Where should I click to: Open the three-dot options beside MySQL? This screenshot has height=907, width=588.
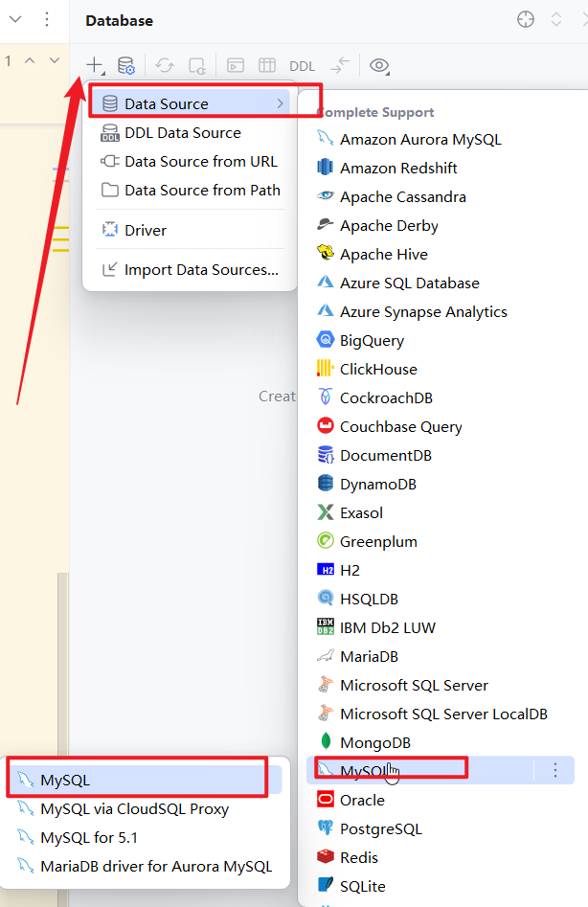555,770
